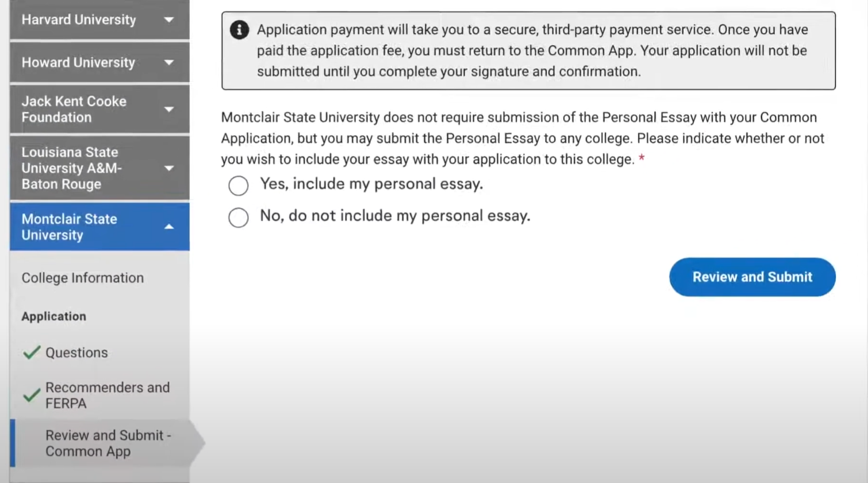
Task: Select 'No, do not include my personal essay'
Action: [x=238, y=217]
